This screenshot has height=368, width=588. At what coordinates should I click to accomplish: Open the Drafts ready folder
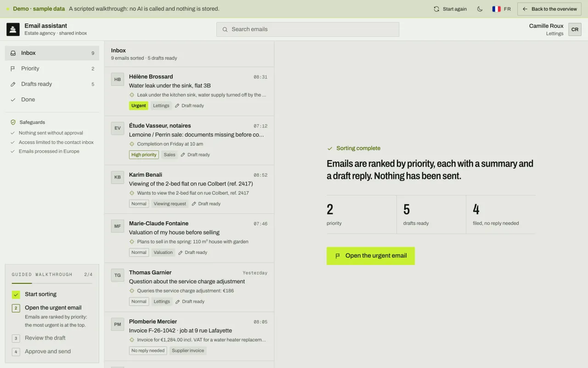[52, 84]
